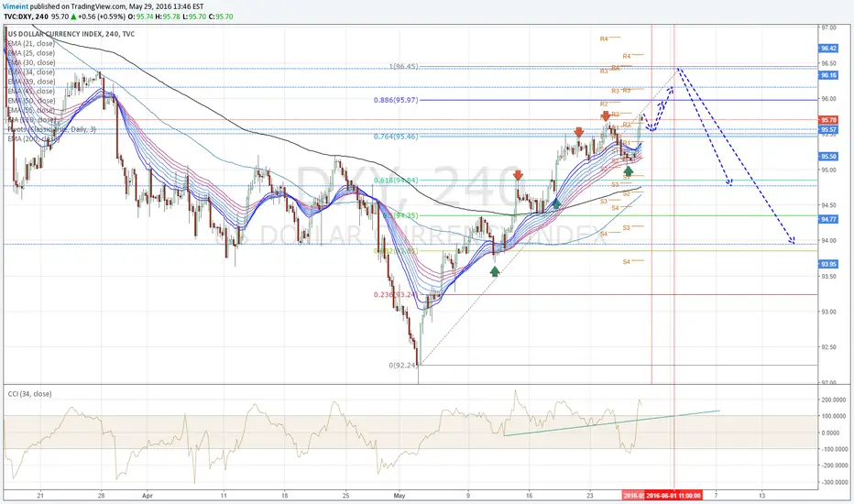
Task: Click the 1(96.45) Fibonacci level label
Action: [403, 67]
